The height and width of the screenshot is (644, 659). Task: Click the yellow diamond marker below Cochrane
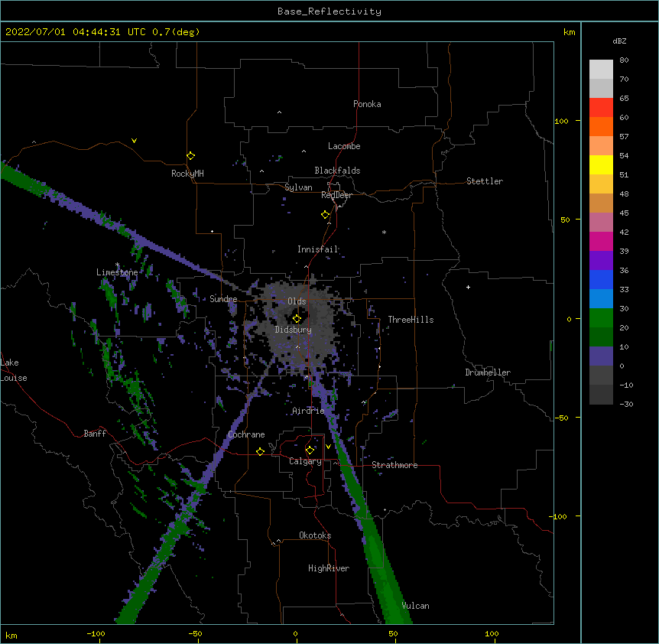[x=260, y=452]
